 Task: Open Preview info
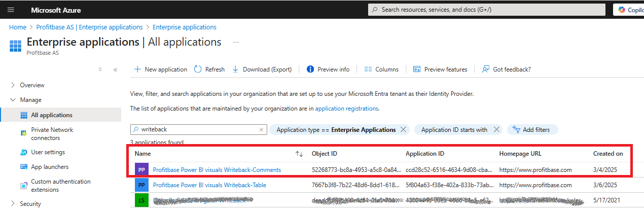click(x=328, y=69)
